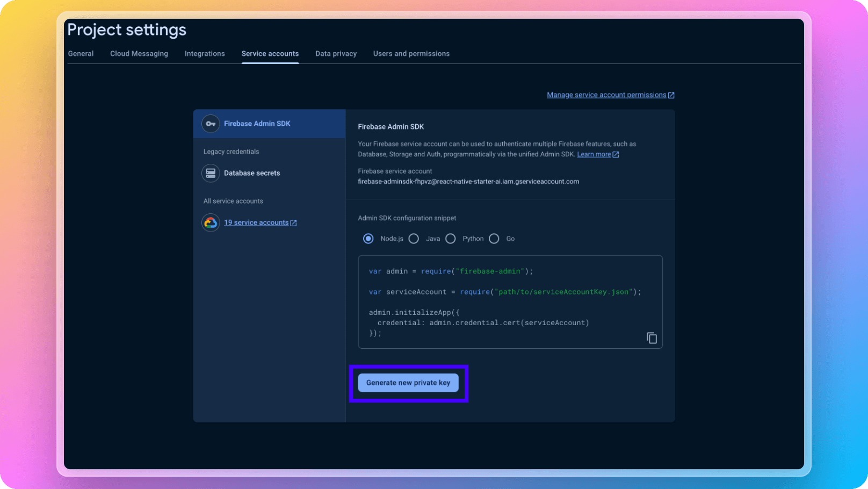The height and width of the screenshot is (489, 868).
Task: Select the Java radio button
Action: (x=414, y=239)
